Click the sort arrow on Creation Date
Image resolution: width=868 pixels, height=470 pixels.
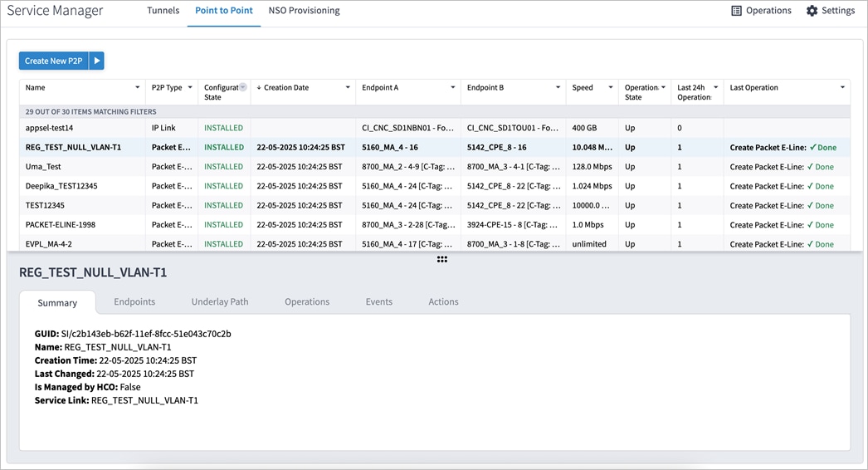[259, 88]
